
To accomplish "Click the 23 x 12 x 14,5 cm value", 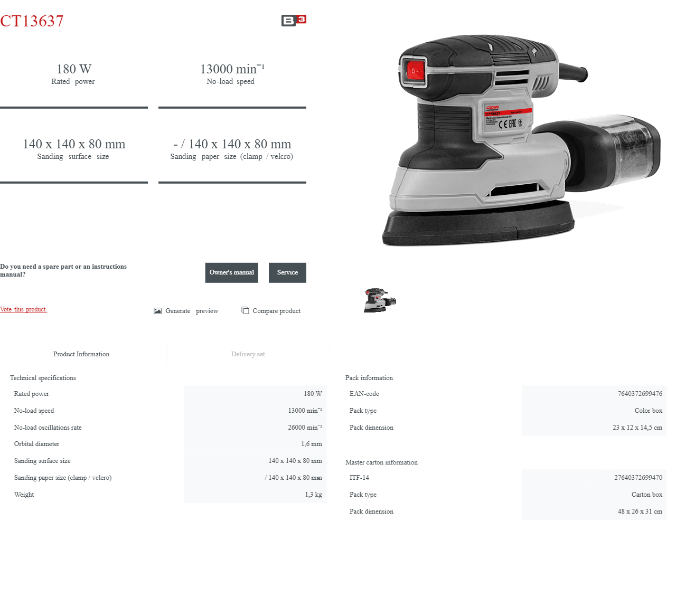I will point(637,428).
